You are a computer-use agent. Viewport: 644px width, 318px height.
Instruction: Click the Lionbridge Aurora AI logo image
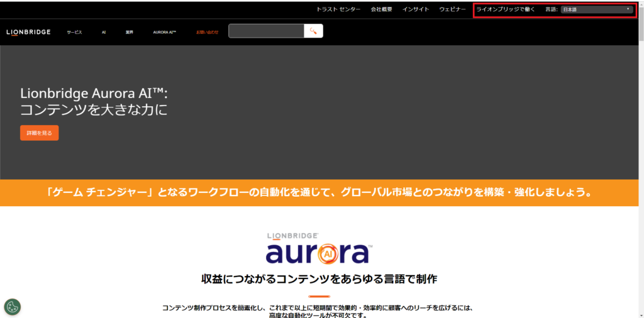pyautogui.click(x=319, y=248)
